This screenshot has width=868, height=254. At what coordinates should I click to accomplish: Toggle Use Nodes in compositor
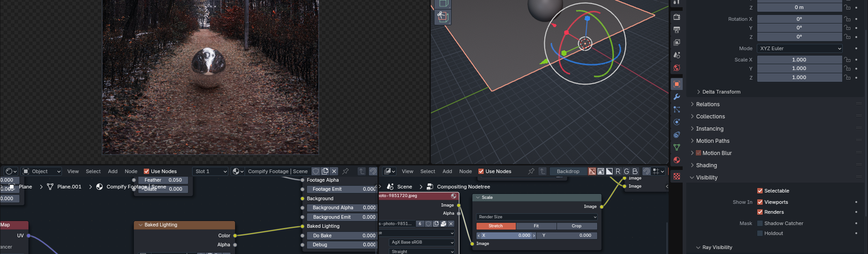click(x=481, y=171)
